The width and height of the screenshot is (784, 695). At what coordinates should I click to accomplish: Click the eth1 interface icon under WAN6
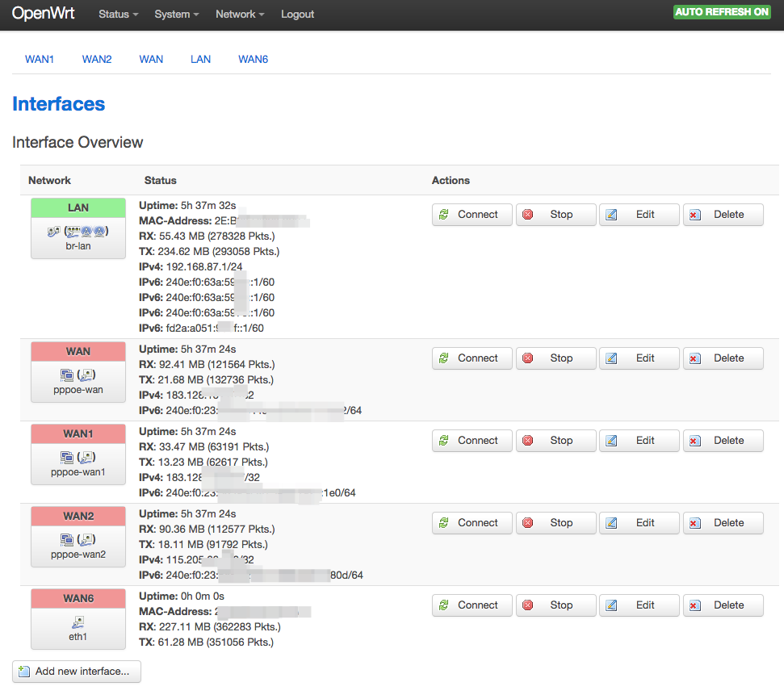click(x=78, y=622)
